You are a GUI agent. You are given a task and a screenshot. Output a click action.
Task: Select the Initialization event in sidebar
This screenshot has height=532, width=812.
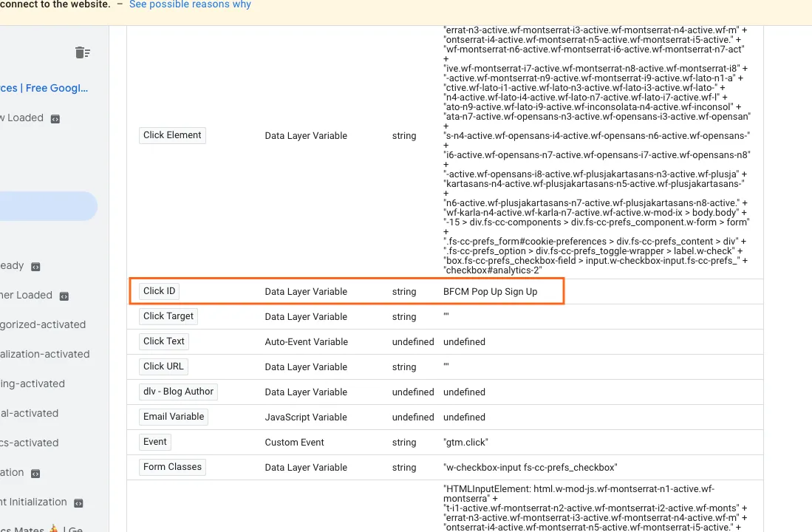[34, 502]
